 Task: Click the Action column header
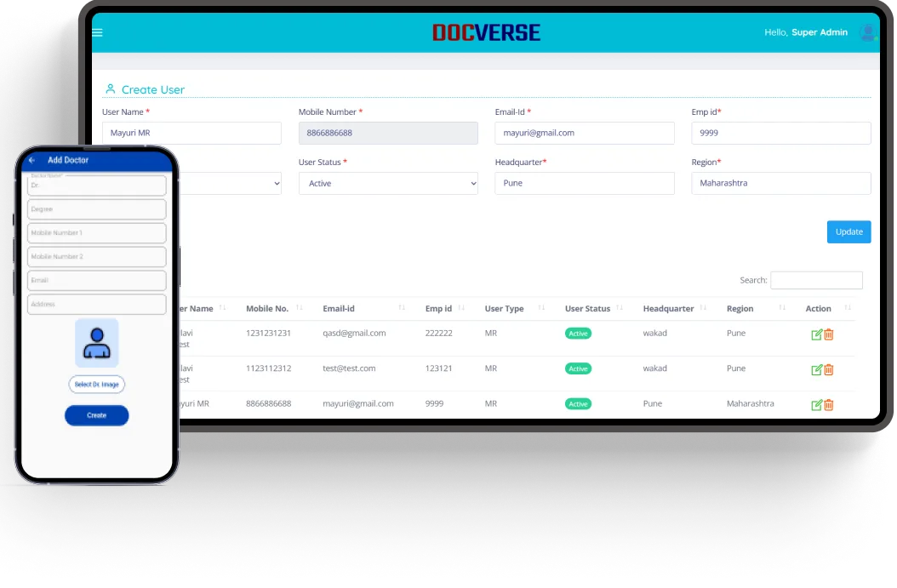click(x=818, y=309)
